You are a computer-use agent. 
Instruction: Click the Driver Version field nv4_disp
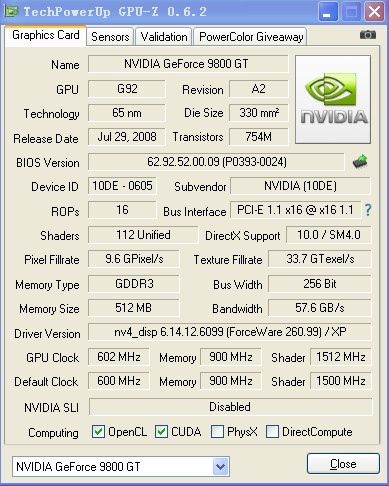[x=230, y=332]
